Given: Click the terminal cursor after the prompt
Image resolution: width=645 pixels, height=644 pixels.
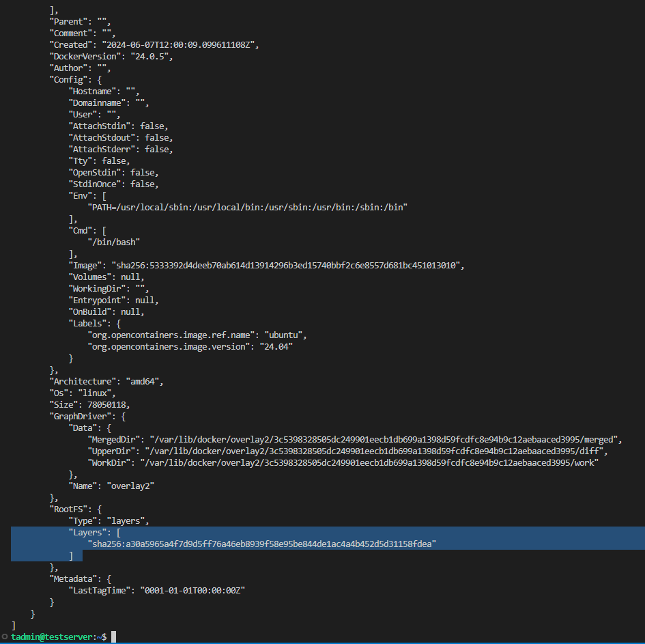Looking at the screenshot, I should tap(113, 636).
